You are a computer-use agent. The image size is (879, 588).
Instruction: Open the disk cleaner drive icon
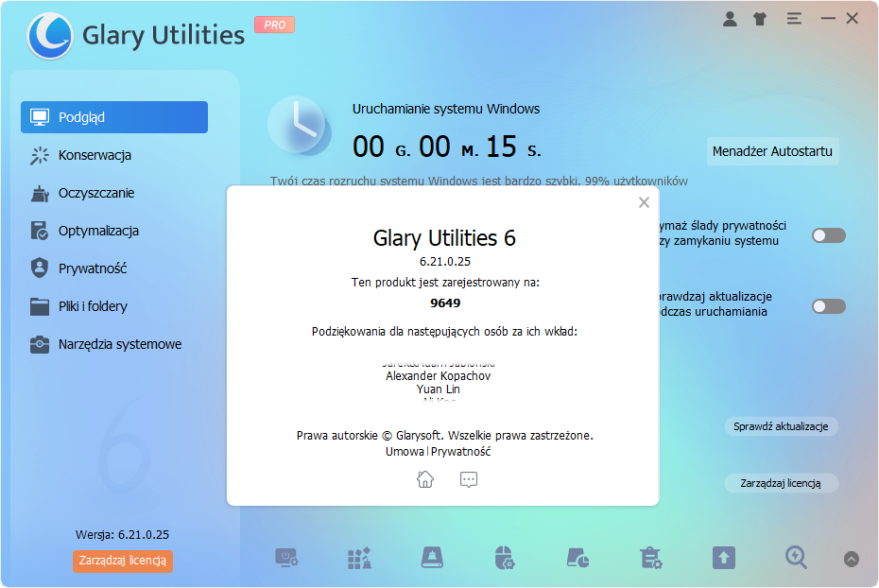tap(432, 559)
